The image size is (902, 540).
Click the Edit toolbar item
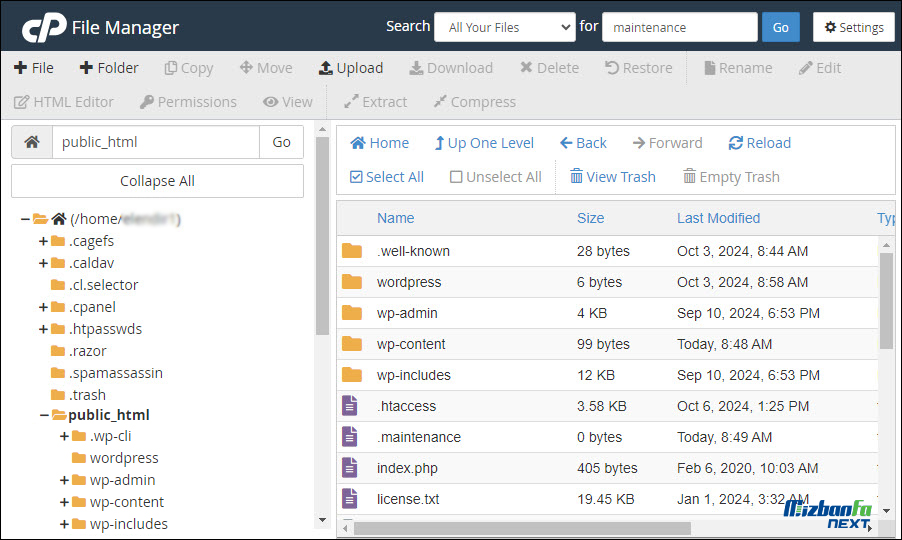[x=820, y=68]
